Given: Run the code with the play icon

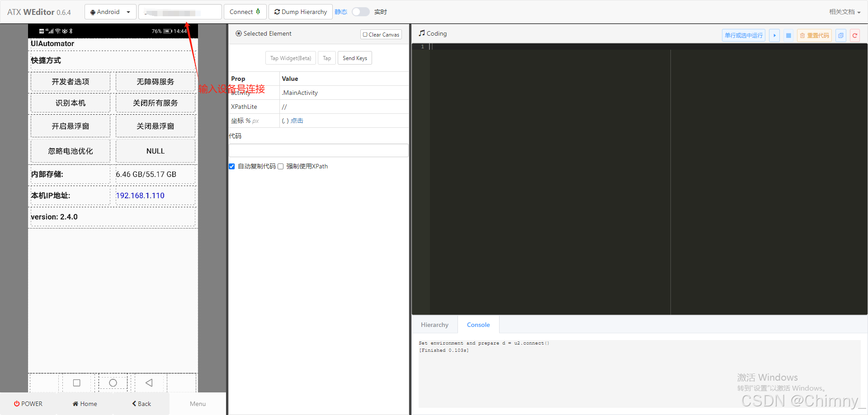Looking at the screenshot, I should (x=774, y=35).
